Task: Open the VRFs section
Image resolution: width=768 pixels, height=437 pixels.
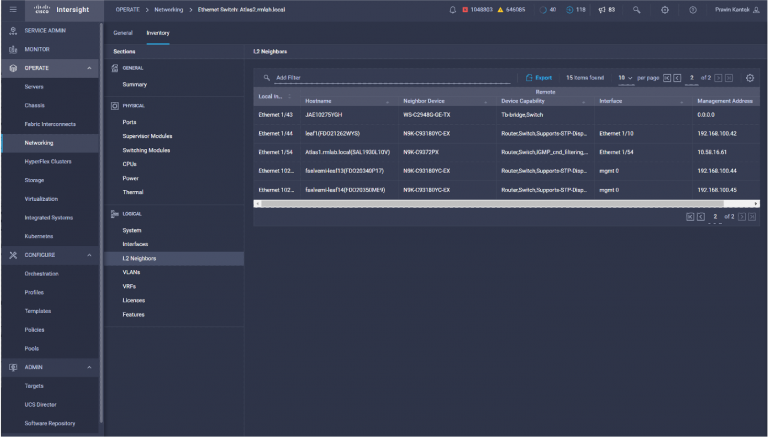Action: pyautogui.click(x=129, y=287)
